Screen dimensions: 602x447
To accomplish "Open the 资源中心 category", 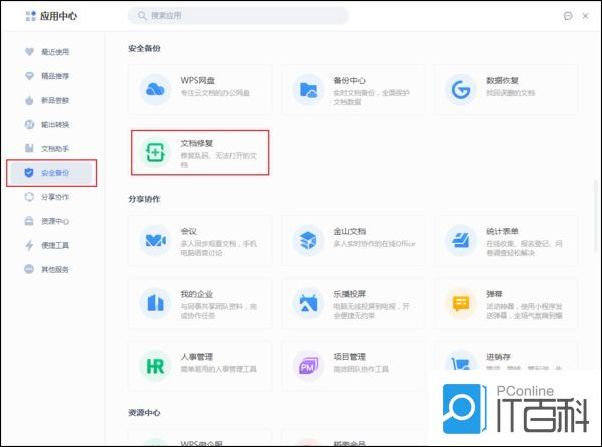I will click(x=51, y=221).
